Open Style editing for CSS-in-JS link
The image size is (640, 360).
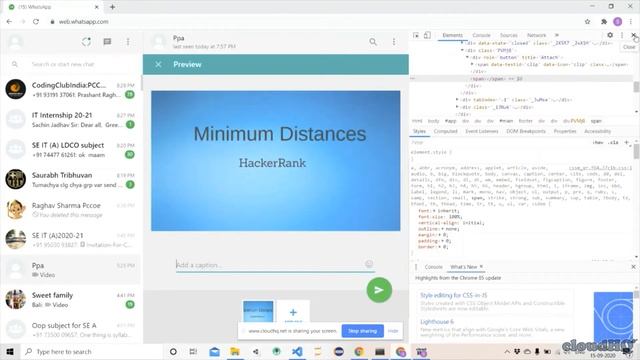[453, 295]
